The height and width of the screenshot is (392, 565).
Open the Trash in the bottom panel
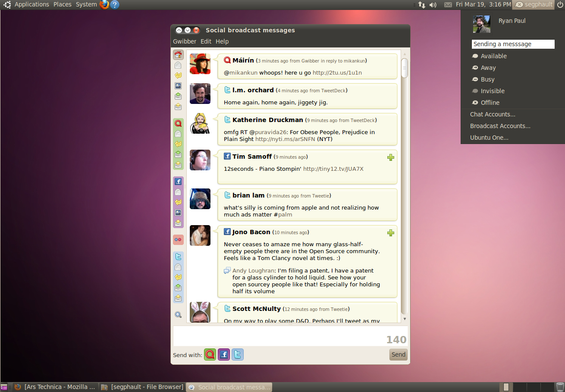(x=560, y=387)
